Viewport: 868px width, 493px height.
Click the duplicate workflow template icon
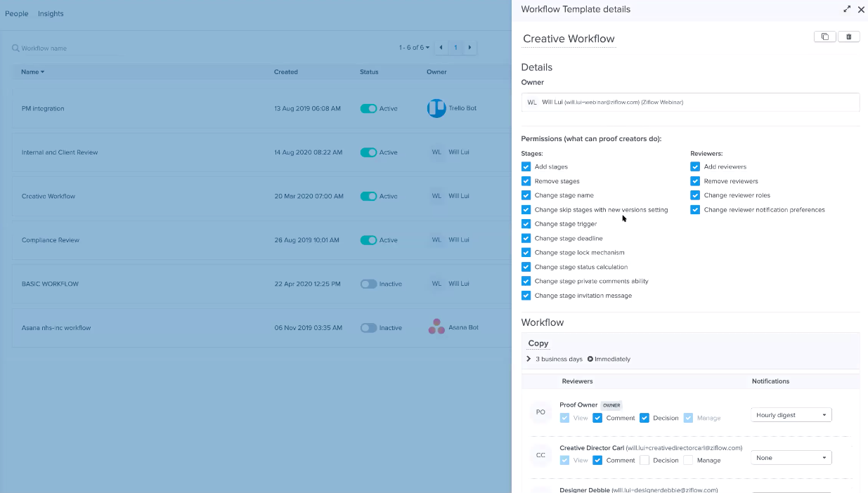(824, 37)
